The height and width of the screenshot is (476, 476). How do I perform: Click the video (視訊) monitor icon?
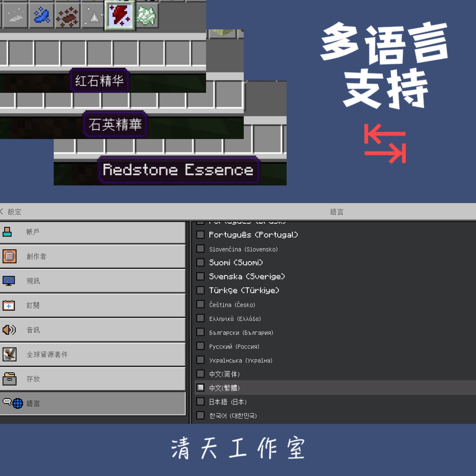point(9,281)
